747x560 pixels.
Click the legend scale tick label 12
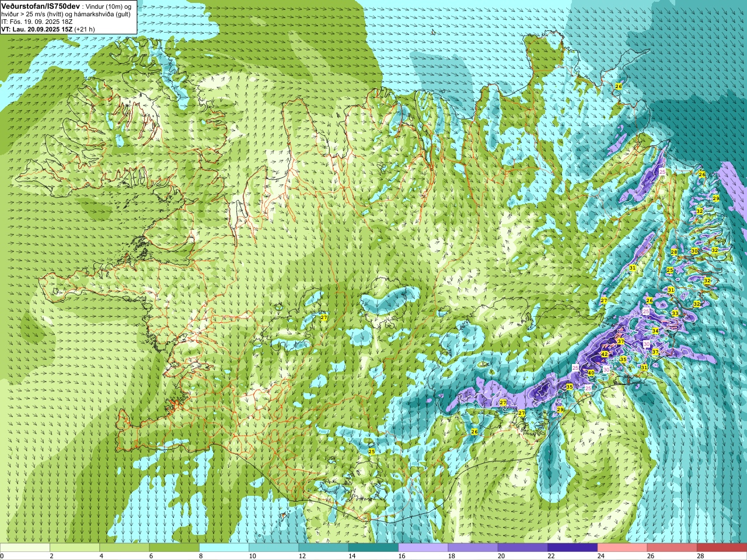click(302, 556)
